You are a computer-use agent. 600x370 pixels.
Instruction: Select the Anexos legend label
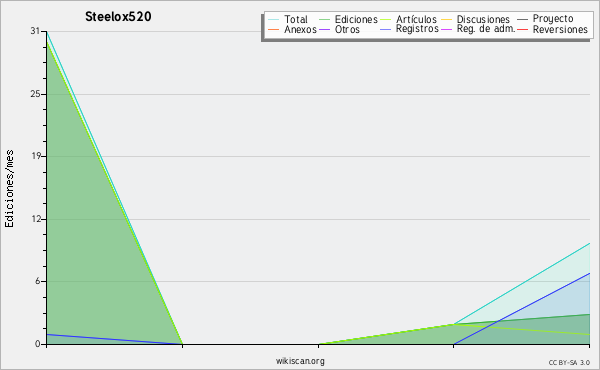tap(300, 29)
